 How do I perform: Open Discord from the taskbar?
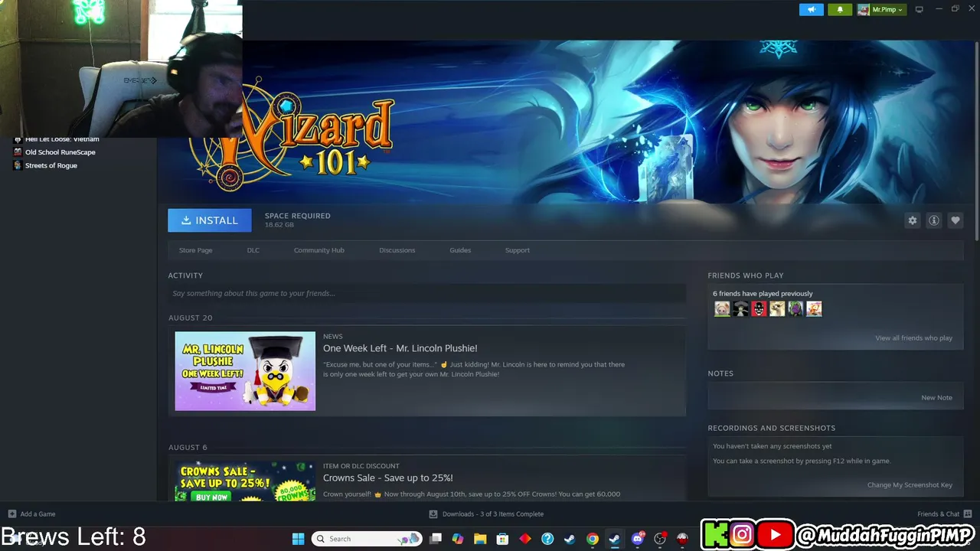click(638, 539)
